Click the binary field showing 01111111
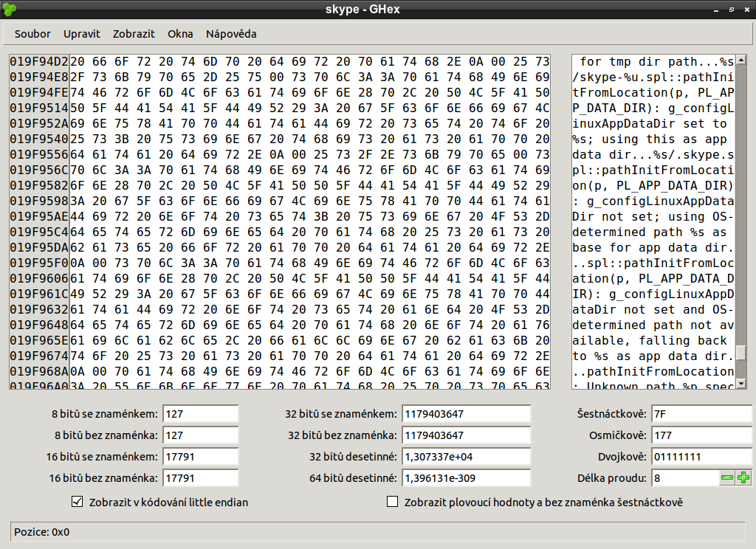The image size is (756, 549). coord(701,457)
